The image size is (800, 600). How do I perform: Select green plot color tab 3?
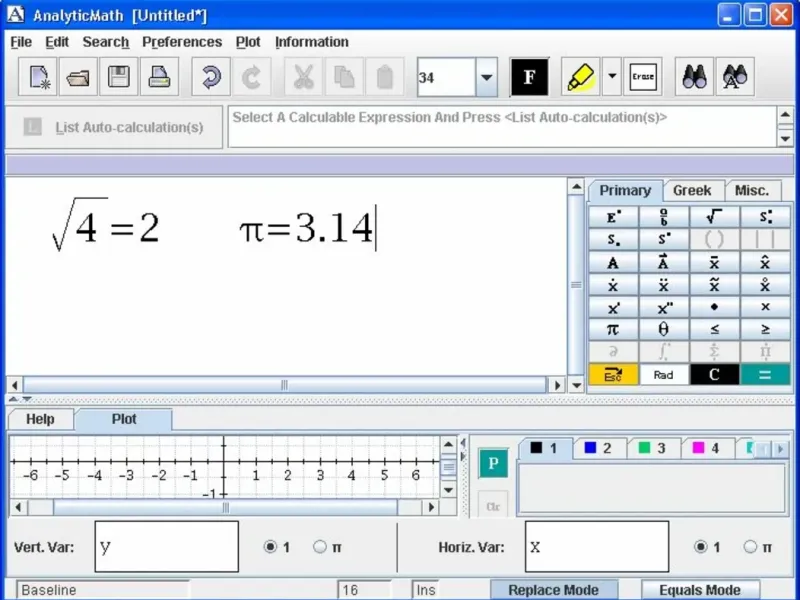[x=653, y=448]
